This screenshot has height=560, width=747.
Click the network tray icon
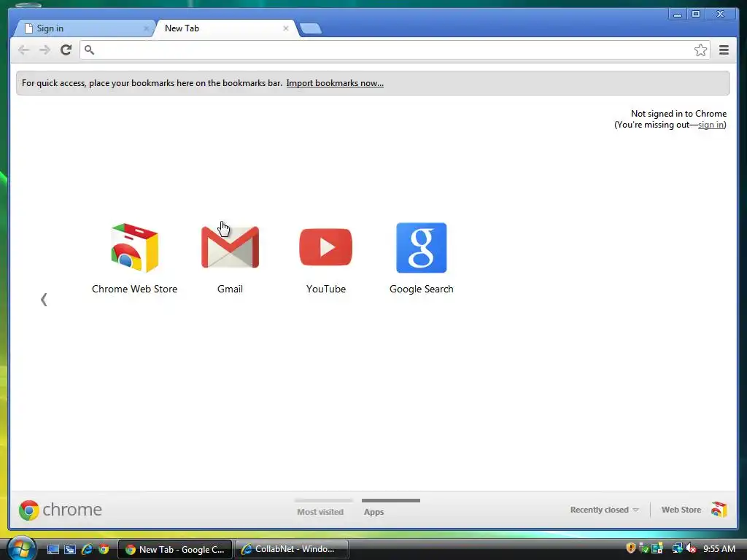677,548
